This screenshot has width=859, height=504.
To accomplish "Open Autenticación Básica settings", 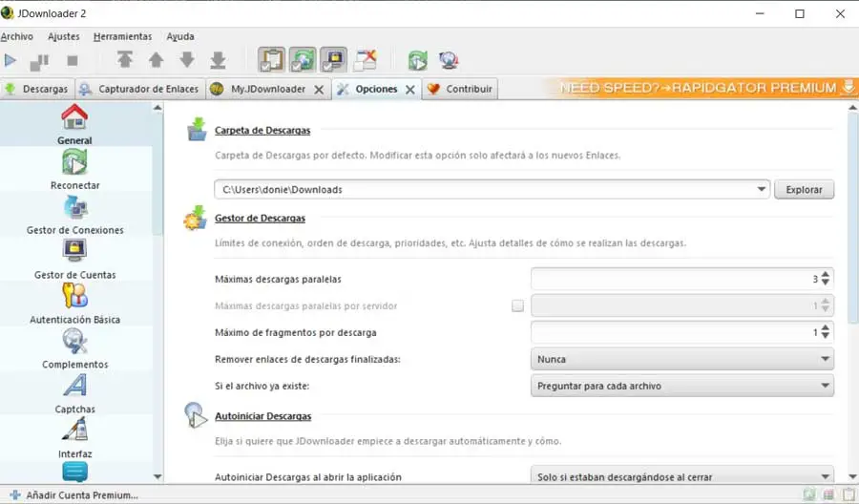I will [x=75, y=304].
